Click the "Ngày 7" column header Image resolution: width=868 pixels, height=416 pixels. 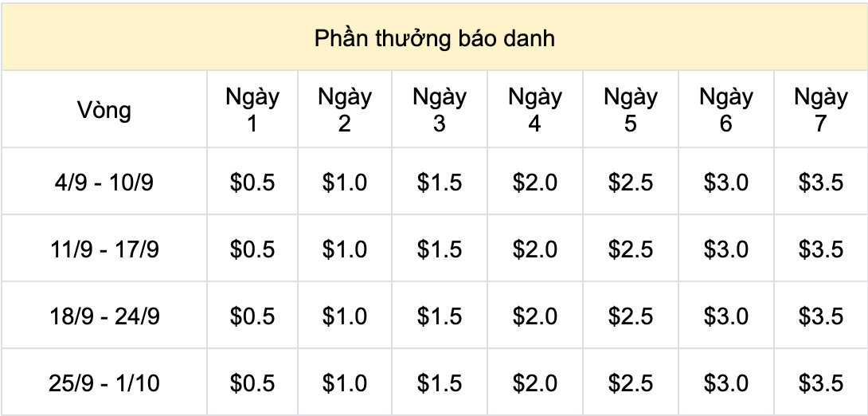coord(820,110)
